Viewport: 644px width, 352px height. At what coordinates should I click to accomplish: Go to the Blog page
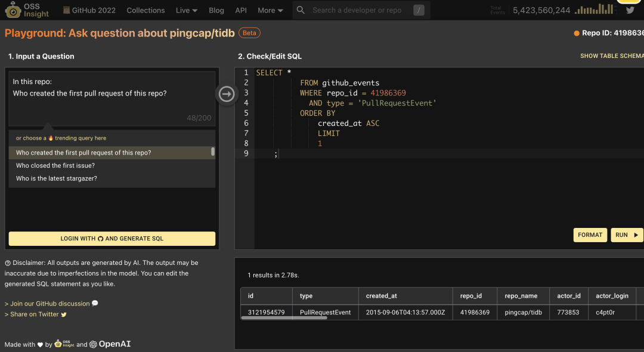coord(216,10)
